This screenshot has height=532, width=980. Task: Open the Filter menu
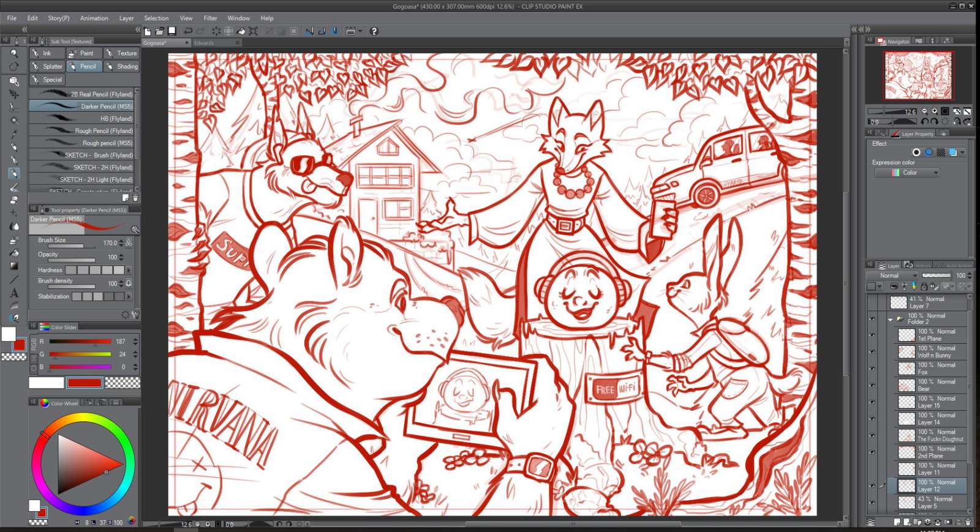[210, 18]
